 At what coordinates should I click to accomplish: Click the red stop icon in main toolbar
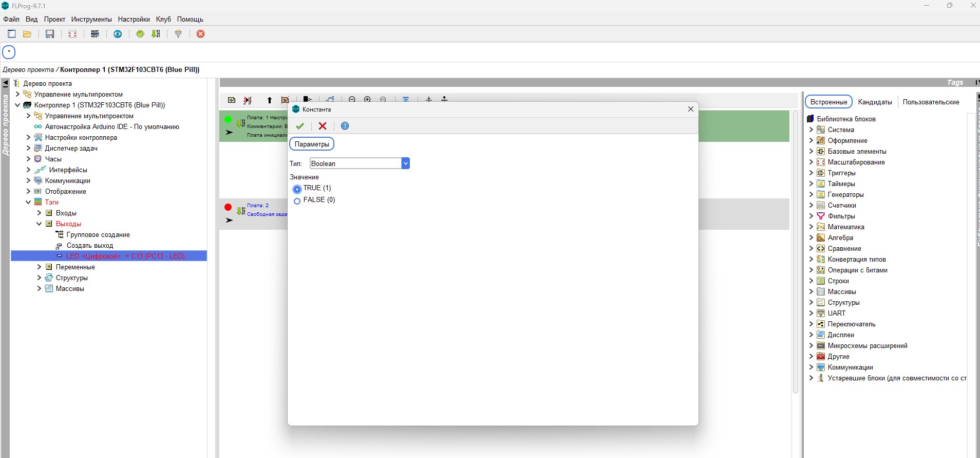point(201,34)
